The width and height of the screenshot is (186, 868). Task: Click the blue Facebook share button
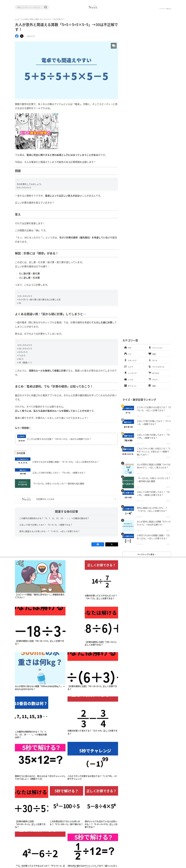tap(98, 544)
